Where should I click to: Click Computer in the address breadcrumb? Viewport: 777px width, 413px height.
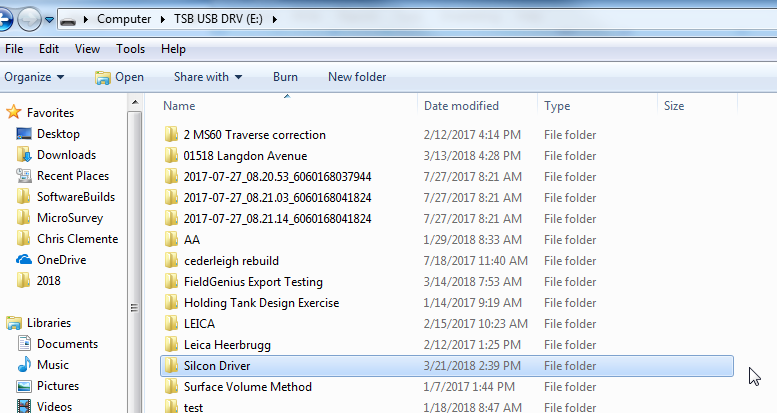pyautogui.click(x=124, y=19)
